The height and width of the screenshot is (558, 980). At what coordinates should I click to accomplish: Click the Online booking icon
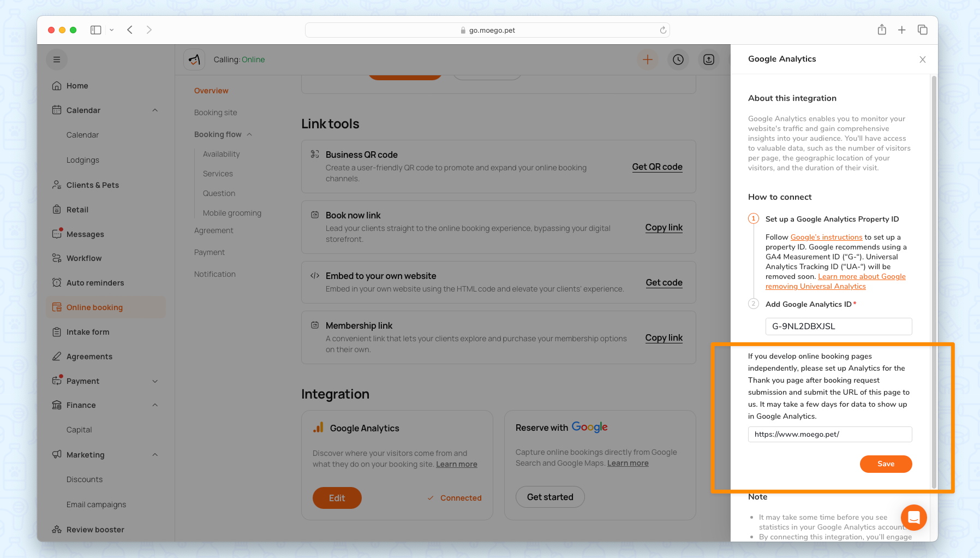(x=56, y=307)
